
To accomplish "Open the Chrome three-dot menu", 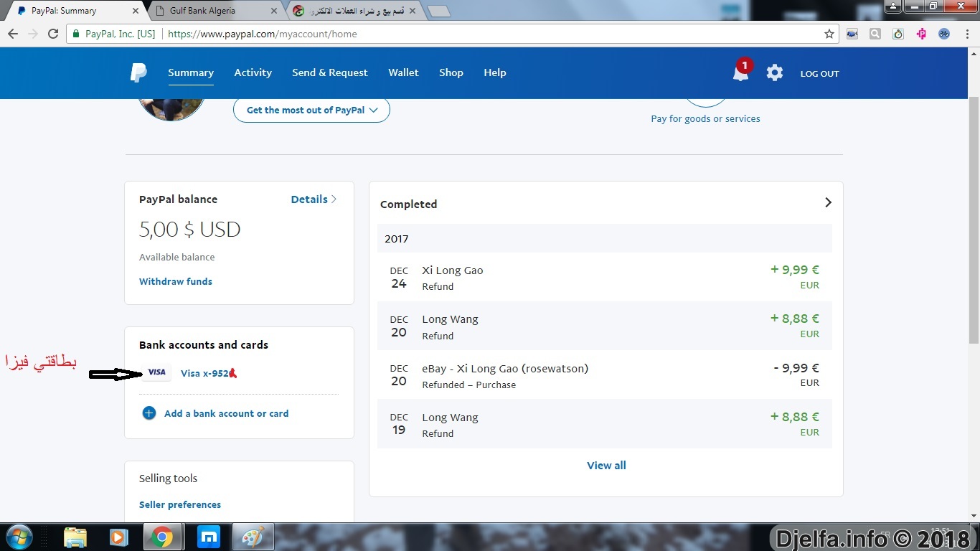I will pyautogui.click(x=966, y=34).
